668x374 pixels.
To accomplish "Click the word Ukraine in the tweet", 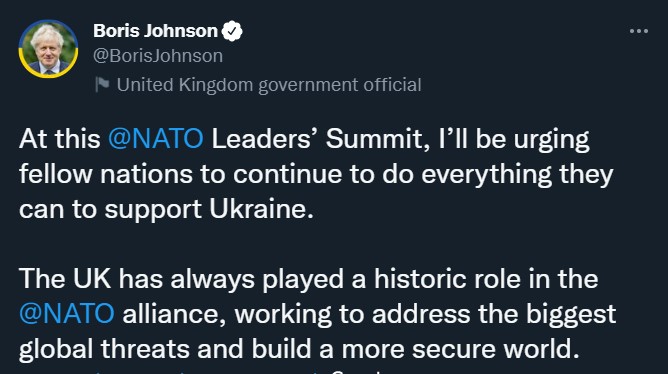I will (262, 209).
